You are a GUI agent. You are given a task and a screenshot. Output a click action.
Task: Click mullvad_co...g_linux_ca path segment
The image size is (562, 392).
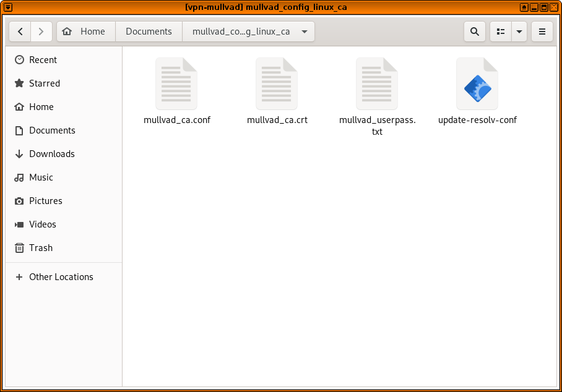[x=241, y=32]
